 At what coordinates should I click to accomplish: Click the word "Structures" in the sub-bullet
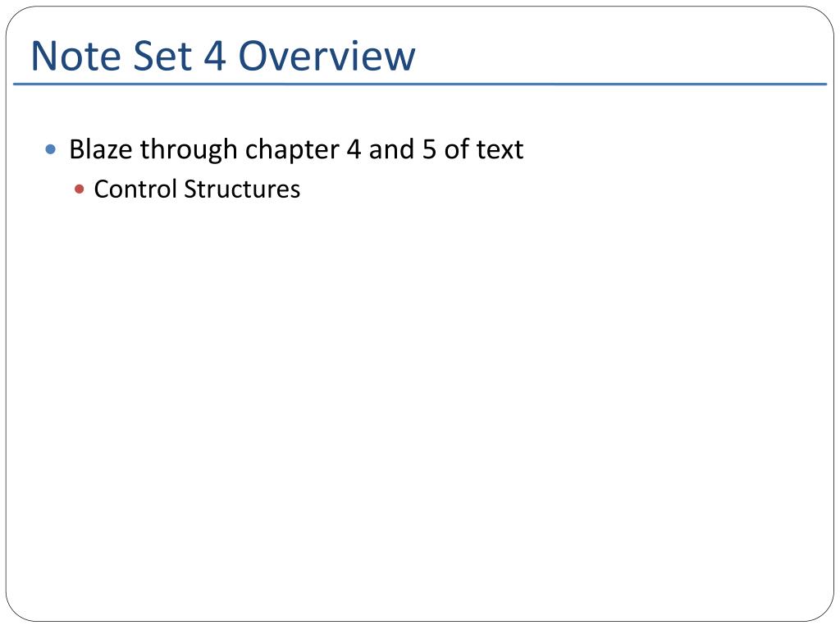point(242,189)
